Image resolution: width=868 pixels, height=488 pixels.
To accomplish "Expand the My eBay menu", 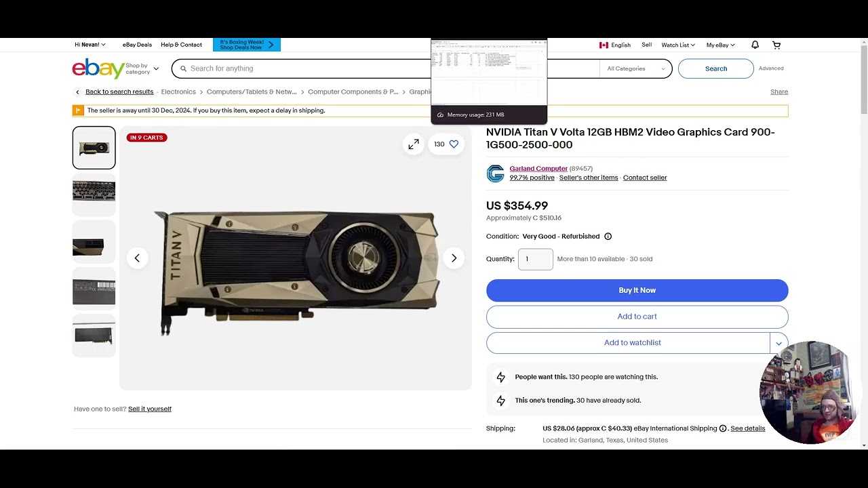I will tap(720, 45).
